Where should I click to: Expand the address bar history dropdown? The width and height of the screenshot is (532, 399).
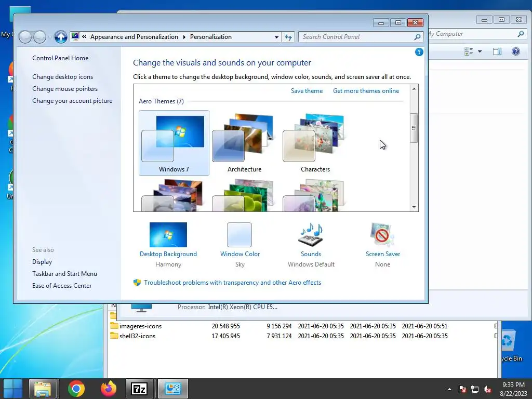click(276, 37)
